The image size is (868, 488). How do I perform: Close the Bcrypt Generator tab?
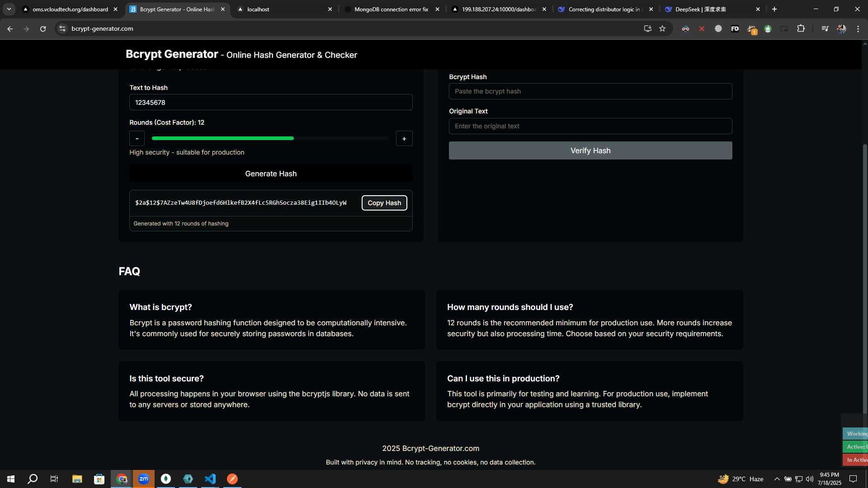(x=223, y=9)
